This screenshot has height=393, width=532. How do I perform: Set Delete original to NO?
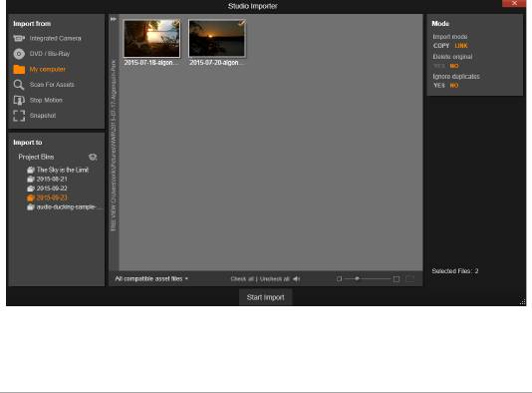click(x=454, y=66)
